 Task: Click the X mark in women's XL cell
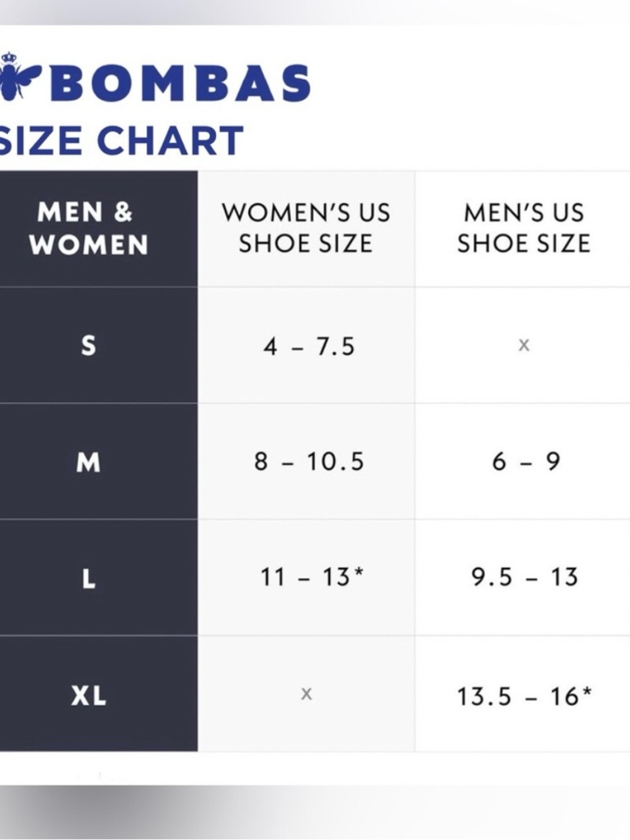pos(306,694)
